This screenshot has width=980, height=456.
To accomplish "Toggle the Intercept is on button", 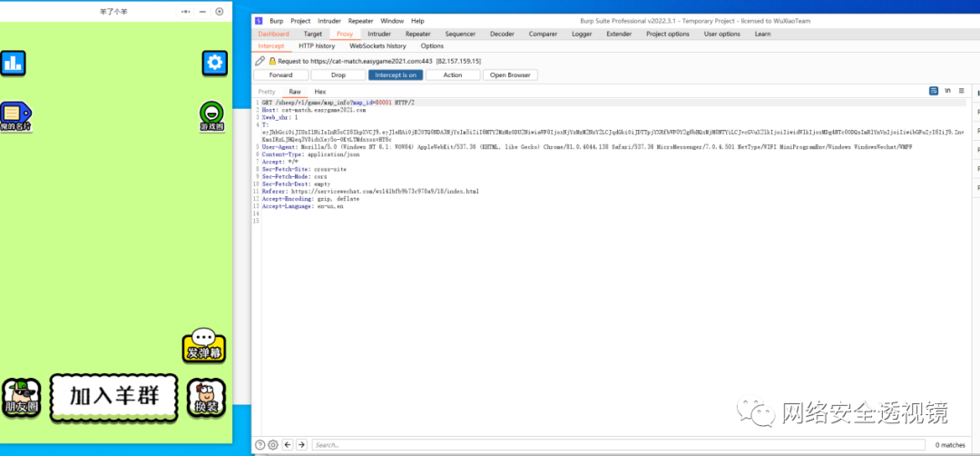I will (x=396, y=75).
